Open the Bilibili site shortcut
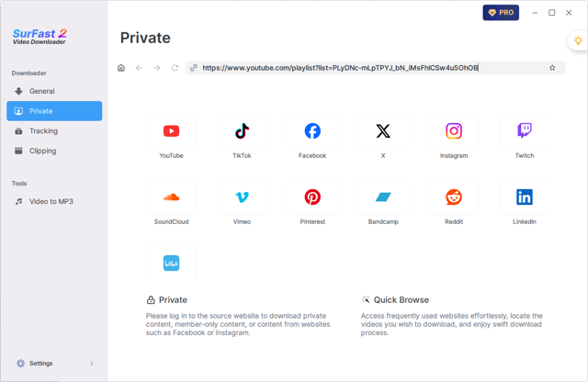This screenshot has width=588, height=382. [171, 264]
